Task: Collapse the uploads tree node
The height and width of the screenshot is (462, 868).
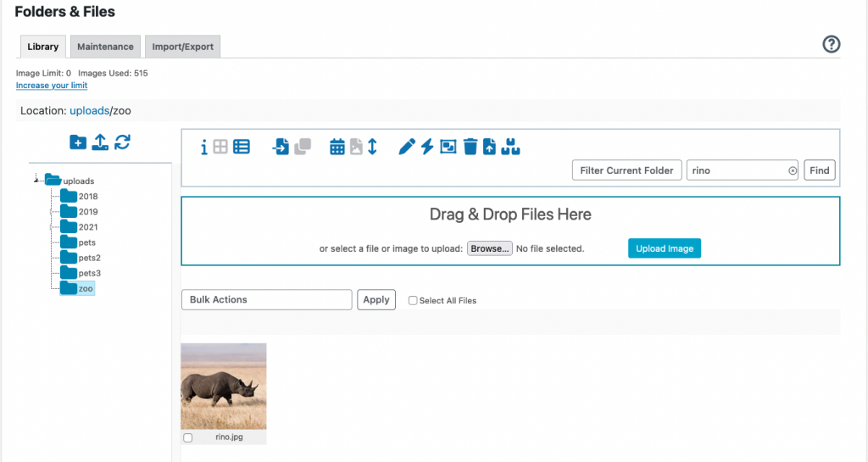Action: pyautogui.click(x=36, y=179)
